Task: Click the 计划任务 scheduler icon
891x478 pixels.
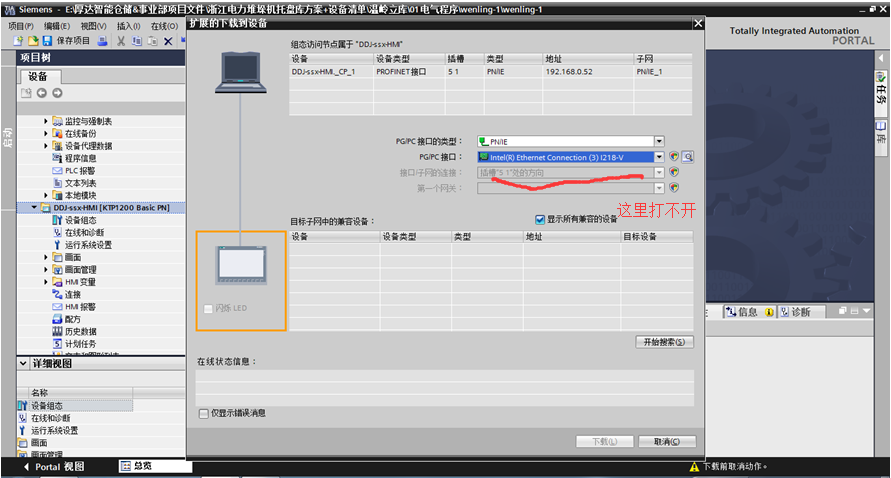Action: (57, 344)
